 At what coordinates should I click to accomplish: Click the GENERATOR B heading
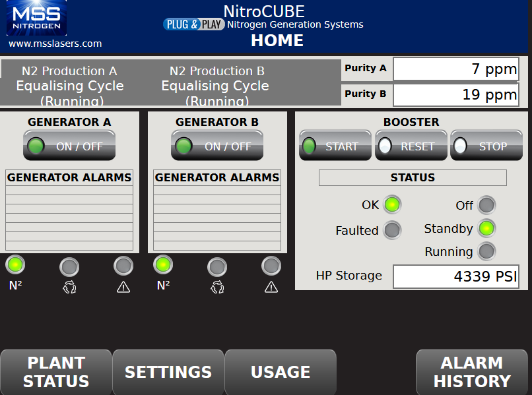(x=217, y=122)
